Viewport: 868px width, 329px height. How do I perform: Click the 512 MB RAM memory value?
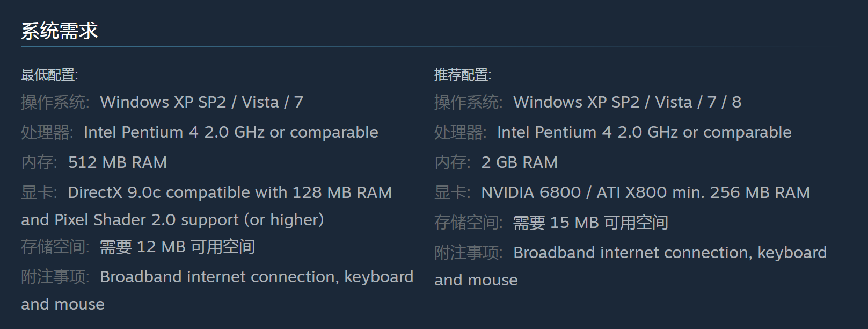[118, 162]
